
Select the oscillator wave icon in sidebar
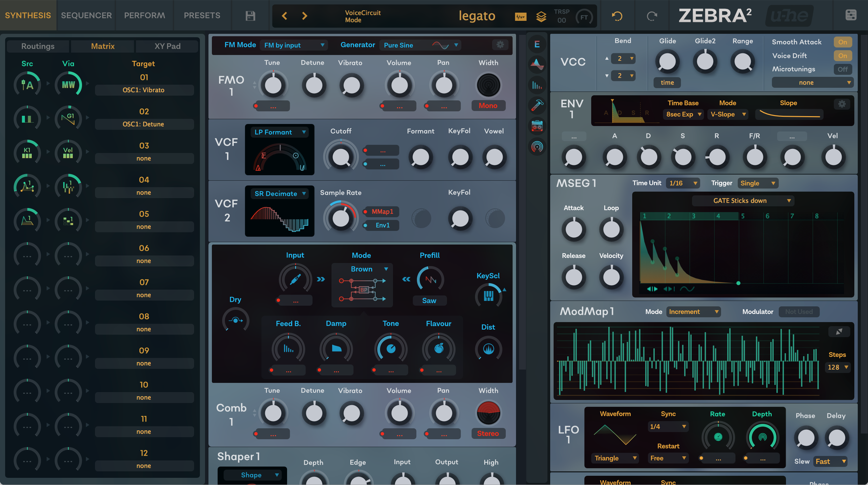pyautogui.click(x=537, y=64)
